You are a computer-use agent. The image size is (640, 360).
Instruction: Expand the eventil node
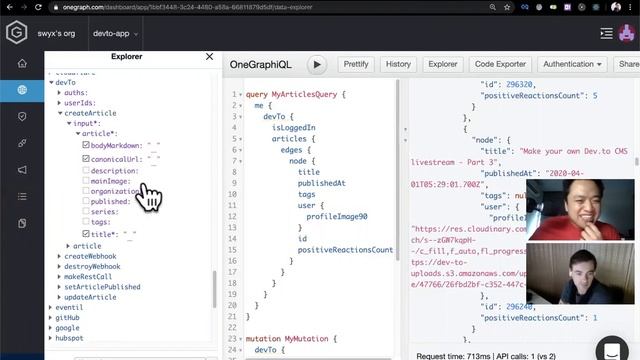pos(51,307)
